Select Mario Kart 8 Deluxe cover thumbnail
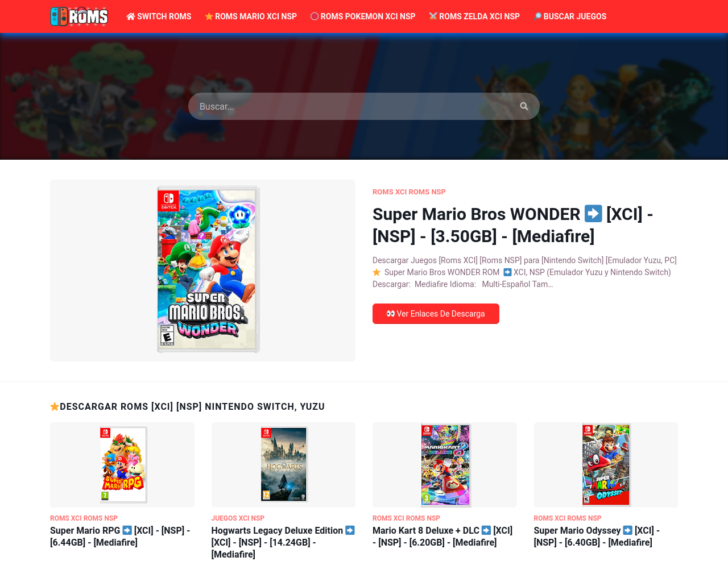This screenshot has height=582, width=728. point(445,465)
